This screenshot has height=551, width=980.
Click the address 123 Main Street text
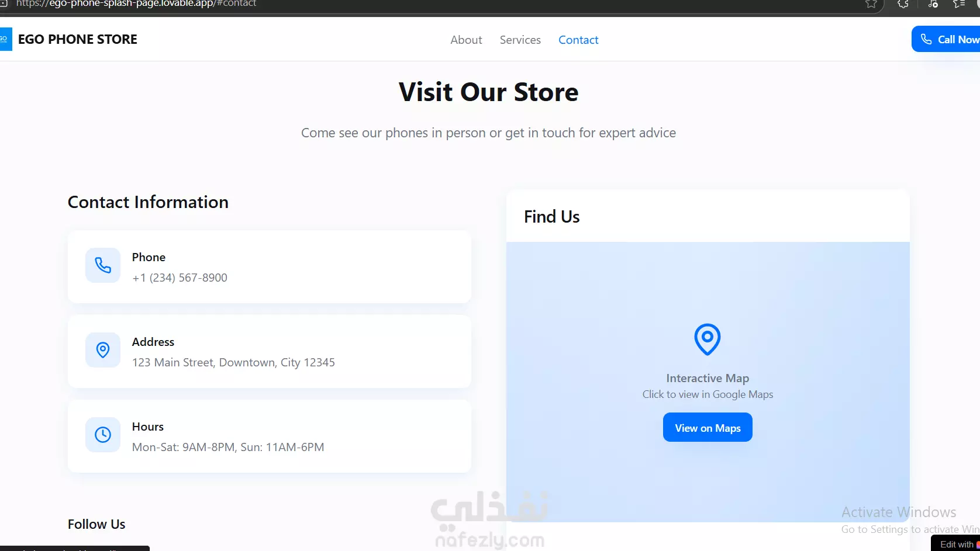233,362
